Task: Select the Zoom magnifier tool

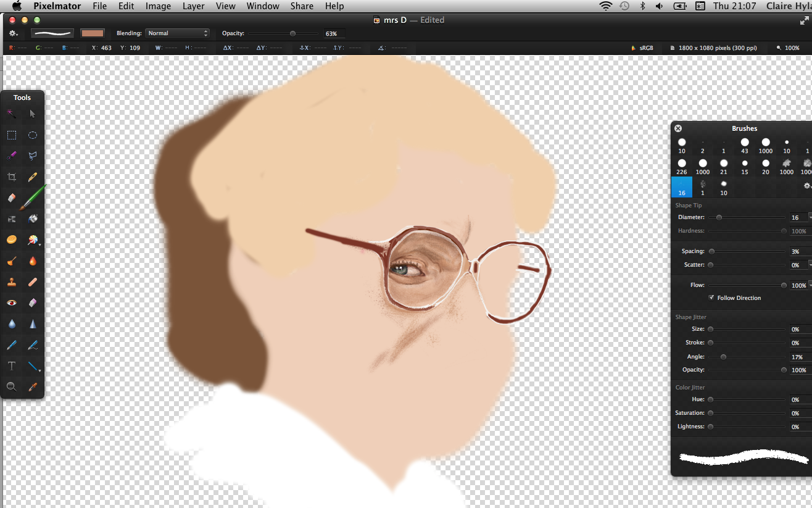Action: (12, 387)
